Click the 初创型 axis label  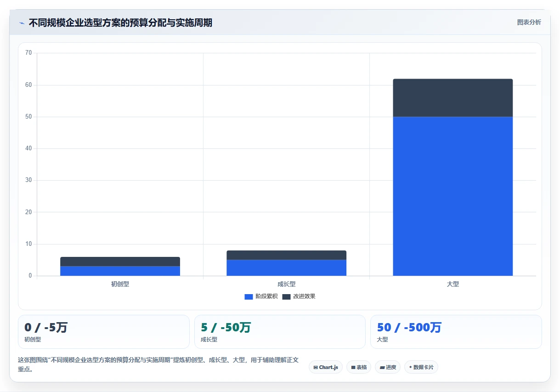tap(120, 284)
